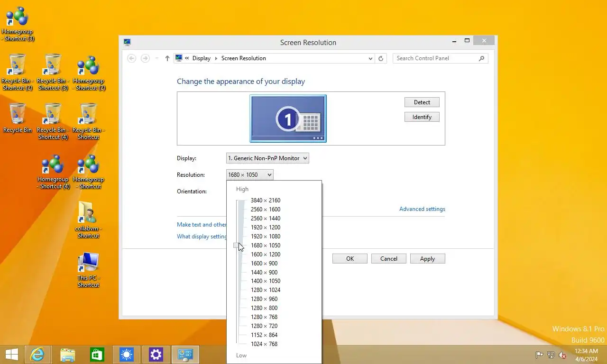Expand the address bar history dropdown
Viewport: 607px width, 364px height.
point(370,58)
